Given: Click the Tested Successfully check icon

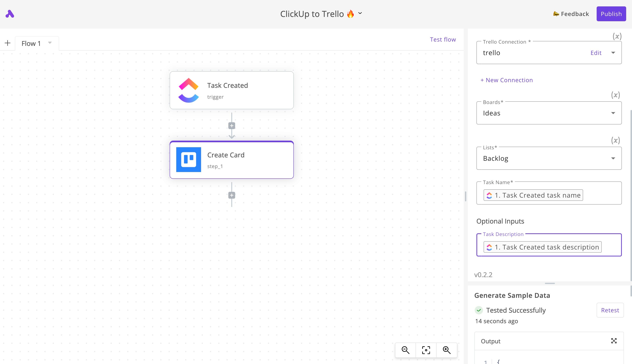Looking at the screenshot, I should [479, 310].
